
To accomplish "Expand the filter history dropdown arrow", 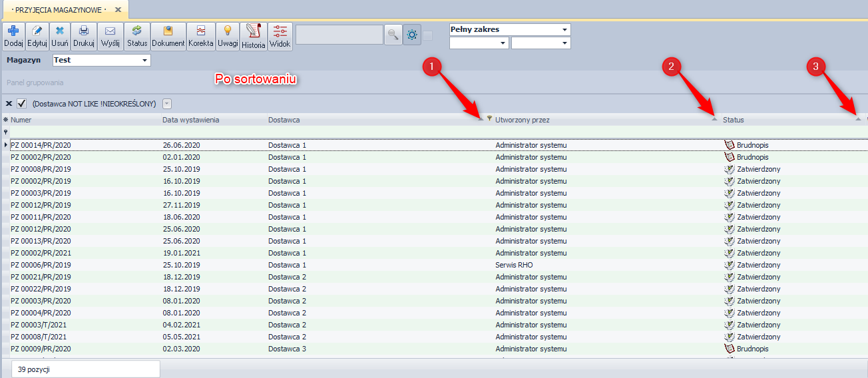I will pyautogui.click(x=166, y=103).
